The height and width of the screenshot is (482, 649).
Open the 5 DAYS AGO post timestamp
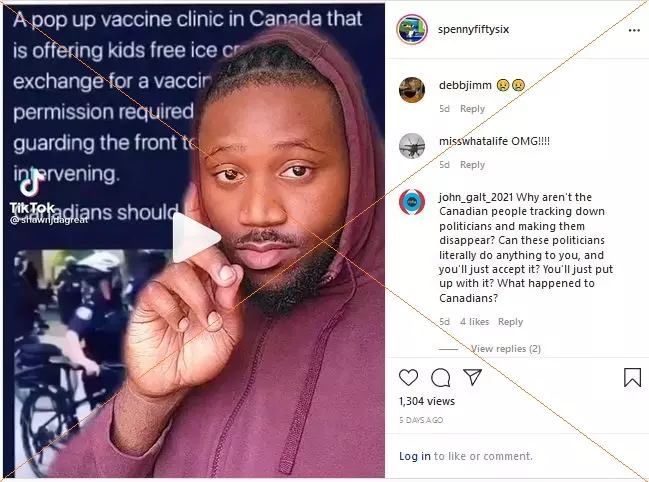click(x=421, y=420)
